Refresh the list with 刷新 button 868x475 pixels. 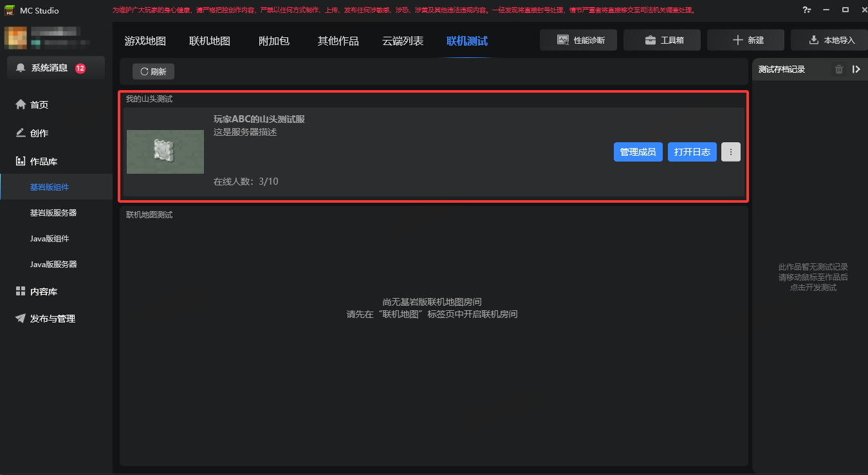pyautogui.click(x=153, y=71)
